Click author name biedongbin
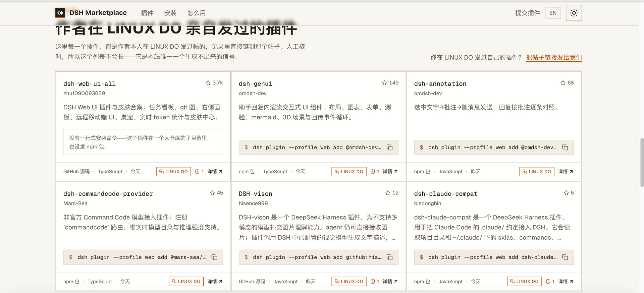 point(428,203)
